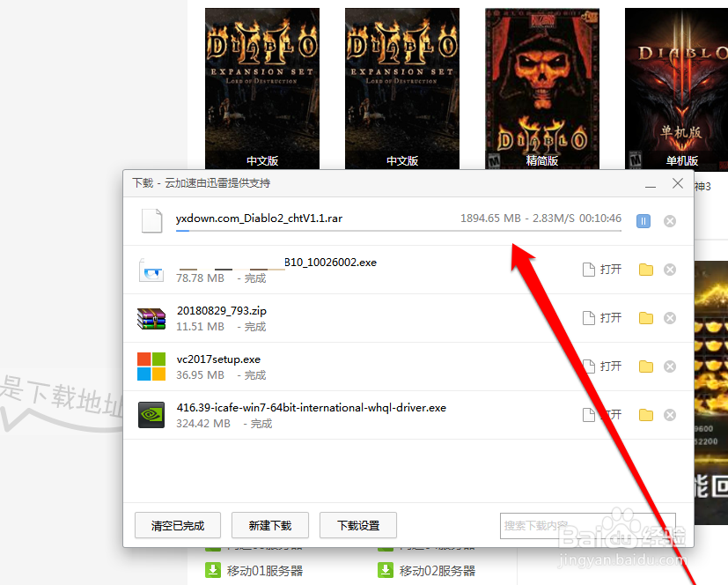Click the Diablo2 rar file icon

[151, 221]
